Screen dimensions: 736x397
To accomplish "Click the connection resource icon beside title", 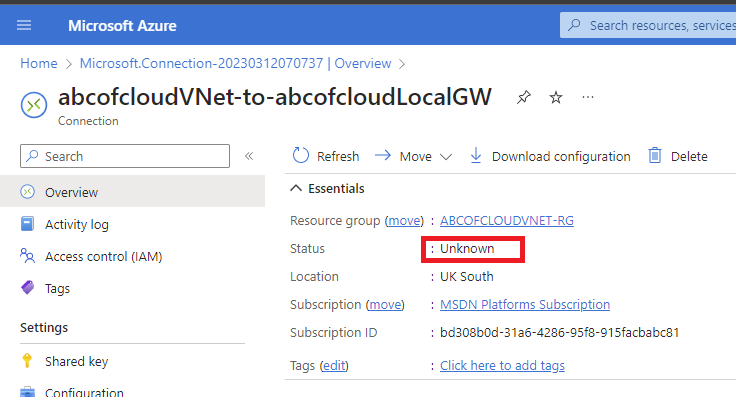I will click(34, 105).
